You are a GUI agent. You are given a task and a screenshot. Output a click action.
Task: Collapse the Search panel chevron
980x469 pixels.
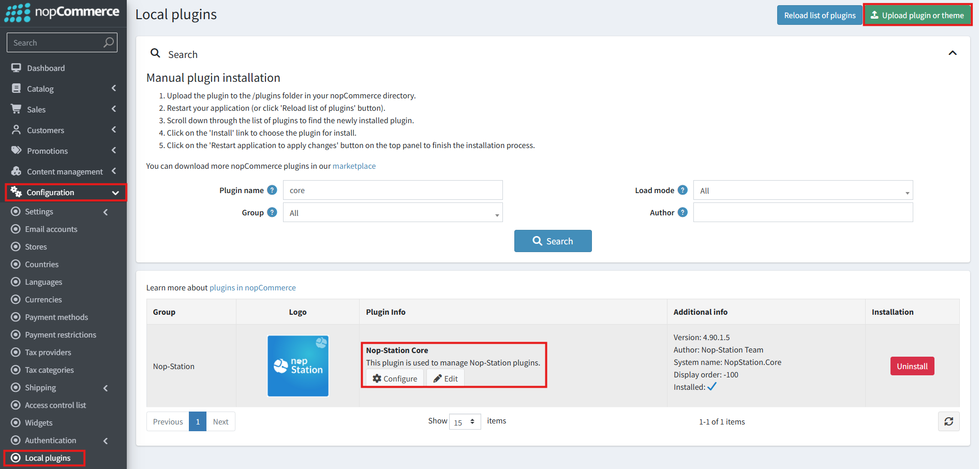coord(952,53)
